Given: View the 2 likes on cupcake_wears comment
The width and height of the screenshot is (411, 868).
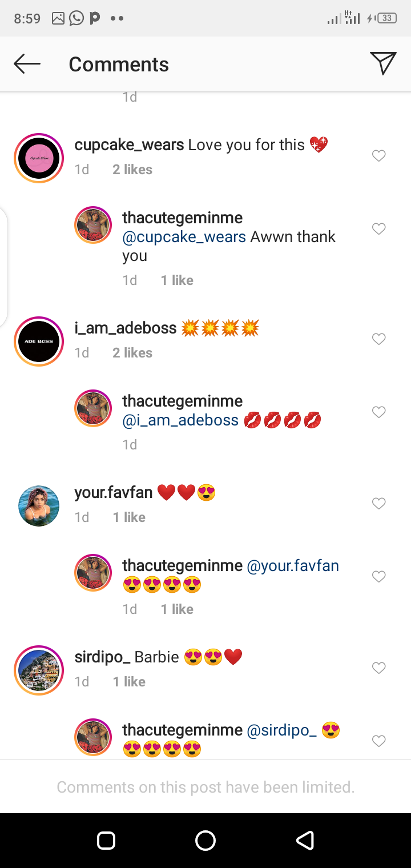Looking at the screenshot, I should click(132, 170).
